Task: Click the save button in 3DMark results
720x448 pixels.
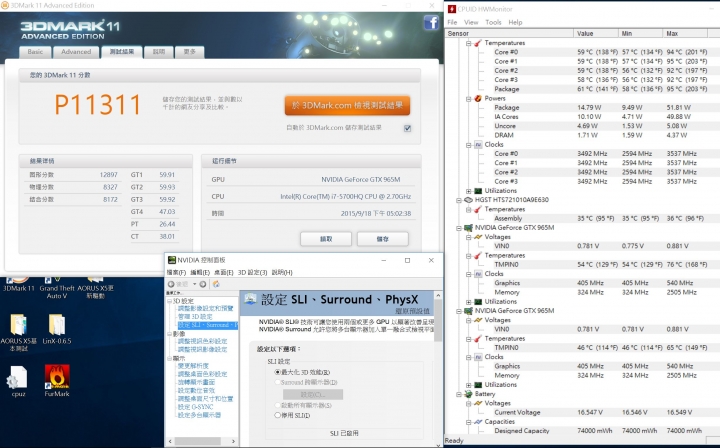Action: [382, 239]
